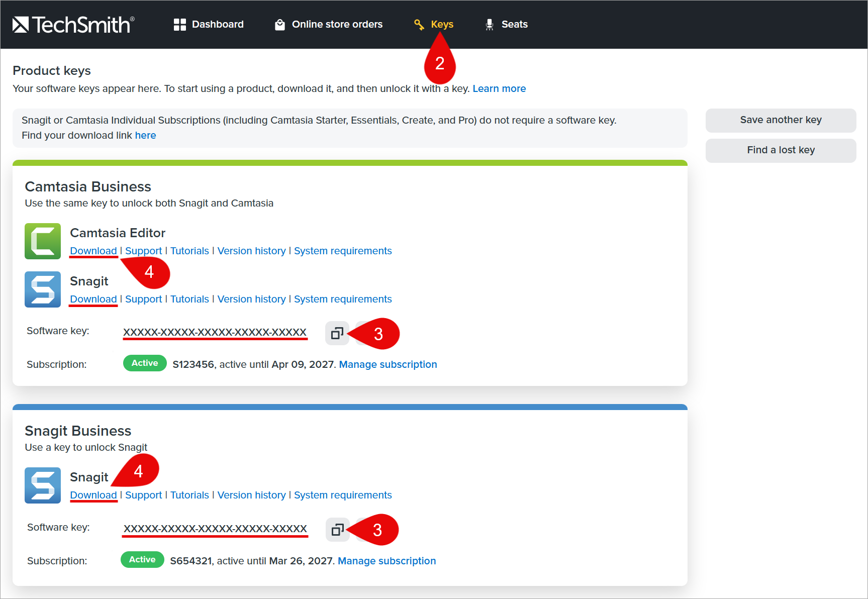Click the Dashboard grid icon
Screen dimensions: 868x599
tap(179, 25)
